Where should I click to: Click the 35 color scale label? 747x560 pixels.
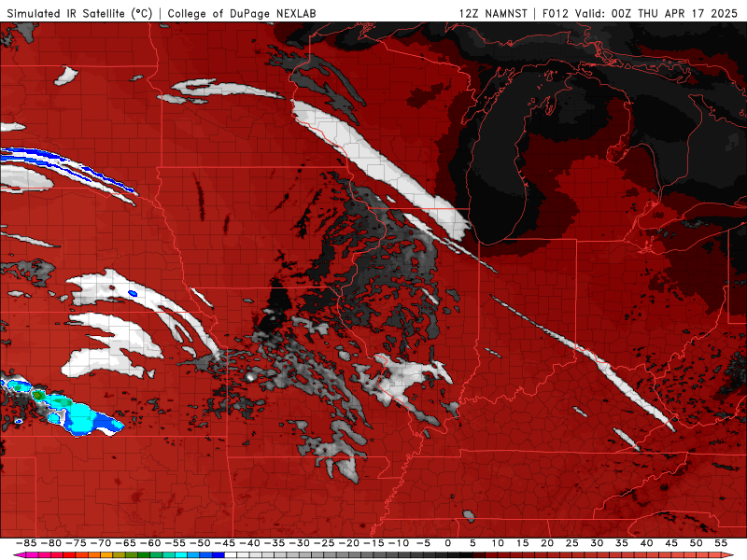tap(621, 543)
